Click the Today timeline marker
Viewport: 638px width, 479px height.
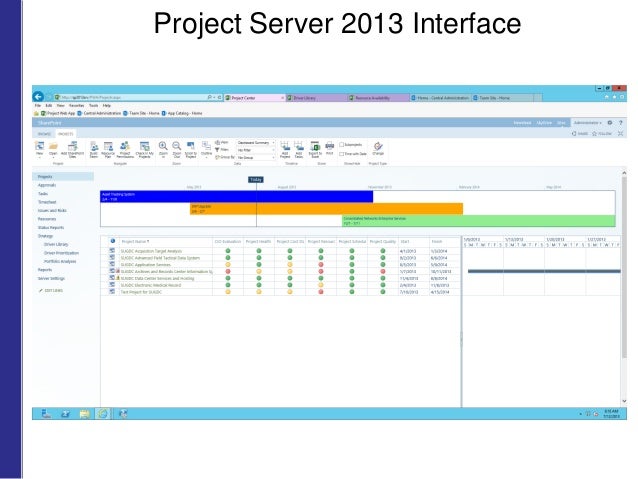point(256,179)
